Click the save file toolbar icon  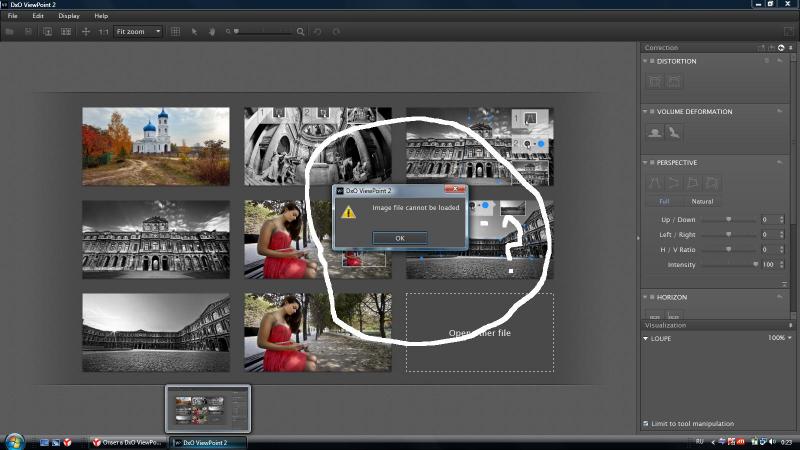coord(28,32)
